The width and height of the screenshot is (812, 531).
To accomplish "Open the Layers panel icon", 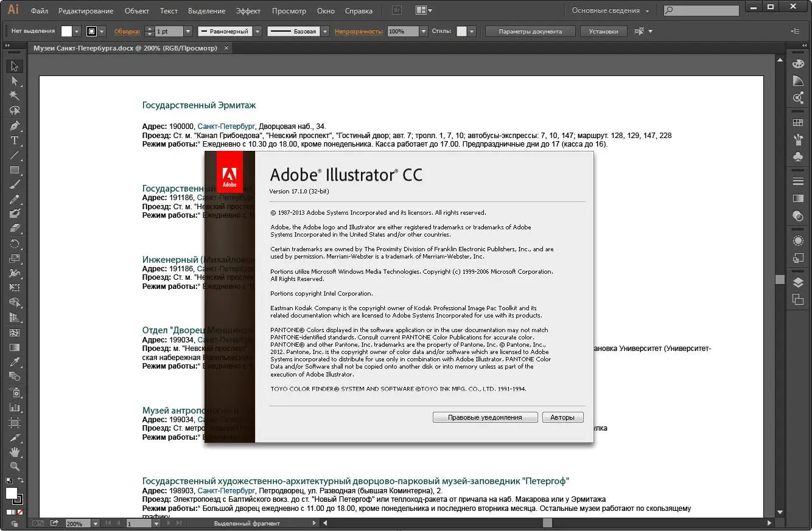I will tap(798, 282).
